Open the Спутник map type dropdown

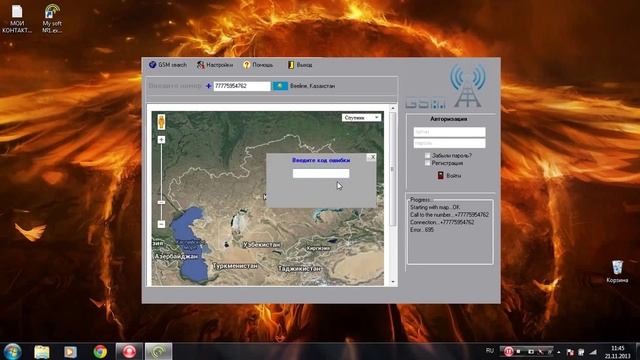361,118
